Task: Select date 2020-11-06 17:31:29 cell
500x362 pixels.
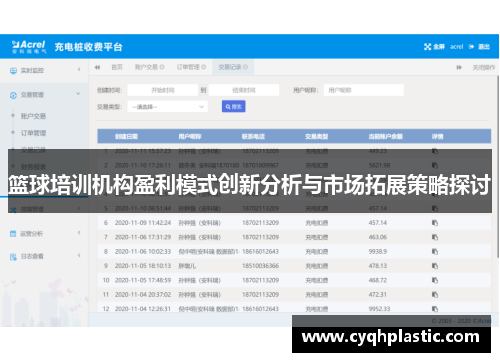Action: (x=143, y=237)
